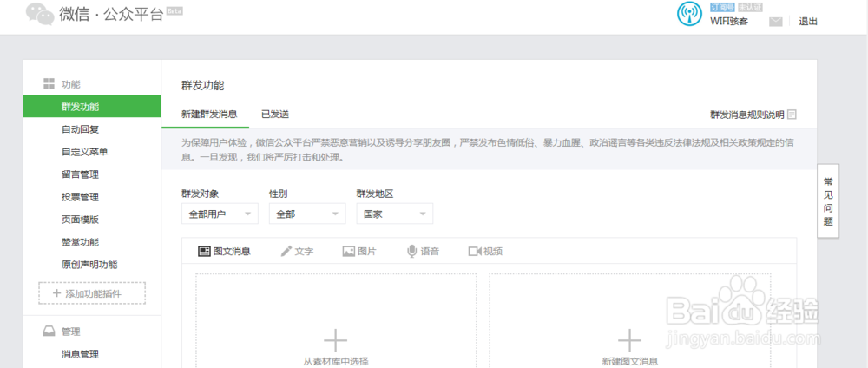
Task: Open 群发消息规则说明 link
Action: click(747, 115)
